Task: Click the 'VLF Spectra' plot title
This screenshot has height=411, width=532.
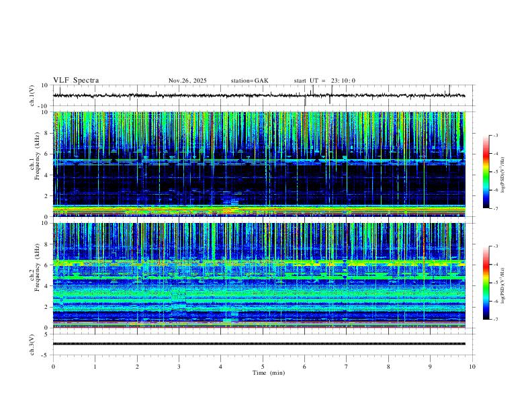Action: [x=76, y=81]
